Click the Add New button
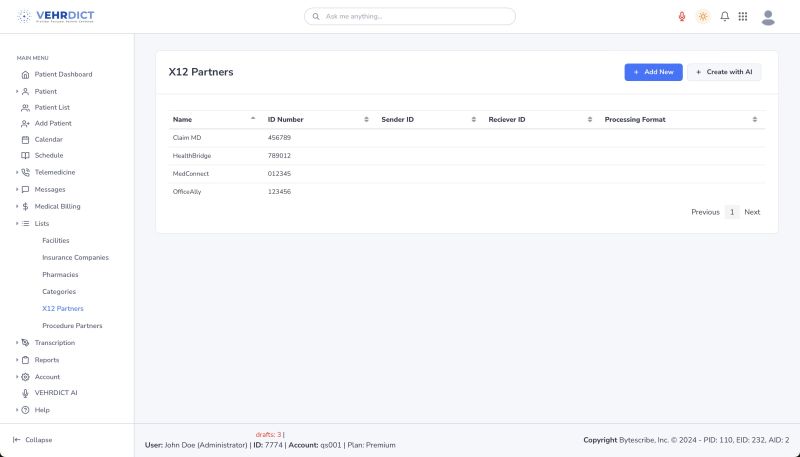 pos(653,72)
